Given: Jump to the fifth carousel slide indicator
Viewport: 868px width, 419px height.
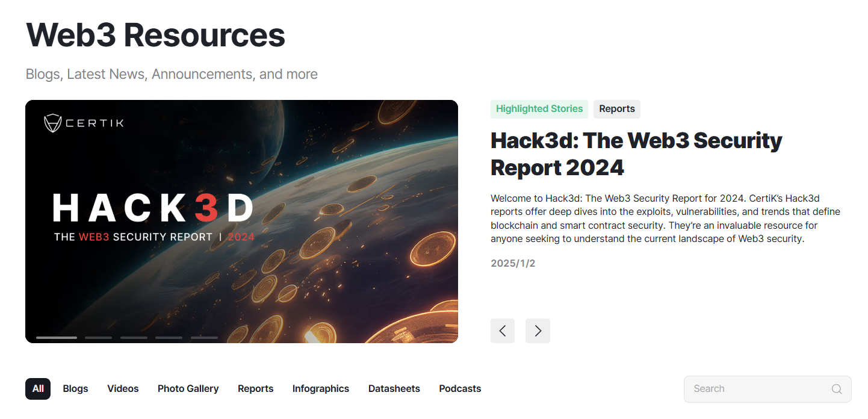Looking at the screenshot, I should 204,338.
